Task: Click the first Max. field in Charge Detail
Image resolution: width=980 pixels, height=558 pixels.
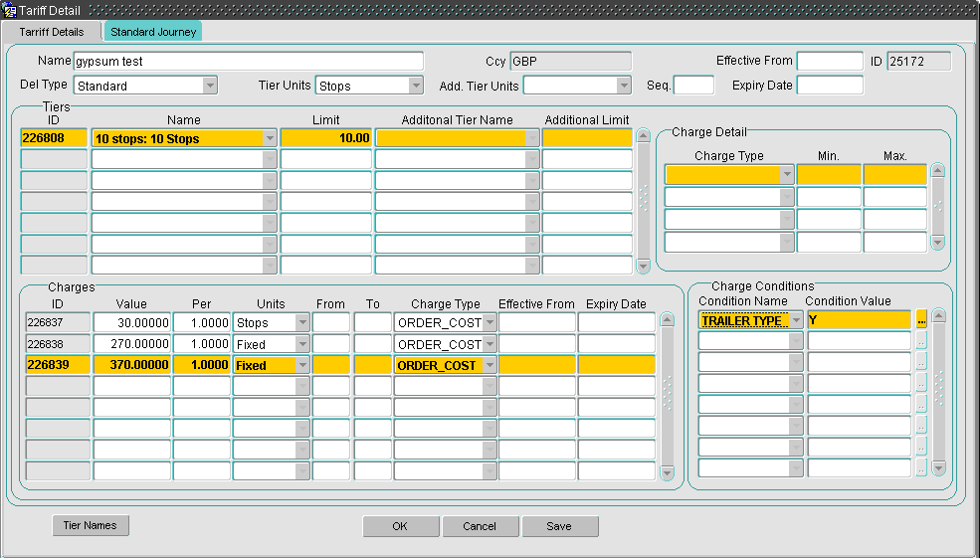Action: (x=895, y=174)
